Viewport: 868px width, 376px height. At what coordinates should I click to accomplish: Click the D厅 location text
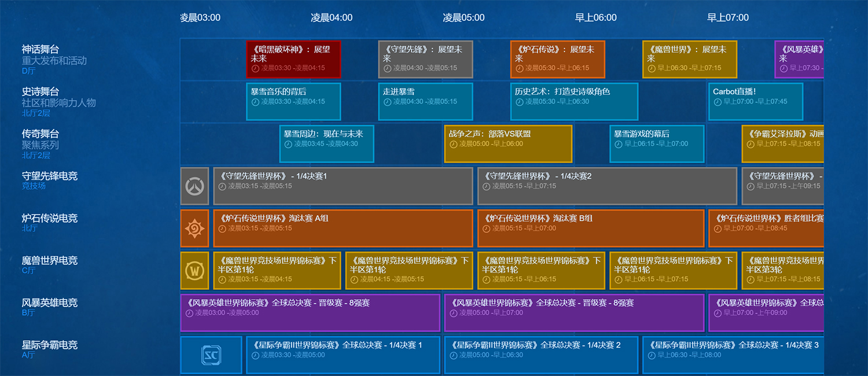click(29, 71)
